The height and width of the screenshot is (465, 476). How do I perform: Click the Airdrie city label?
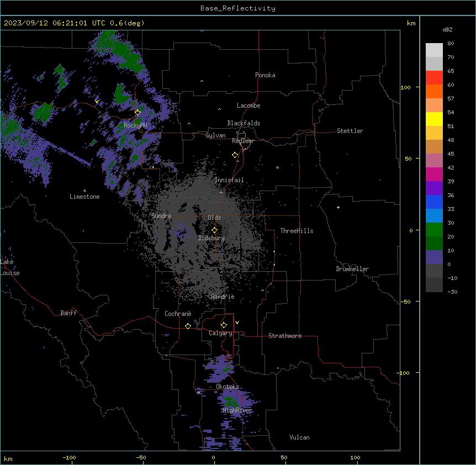[223, 297]
